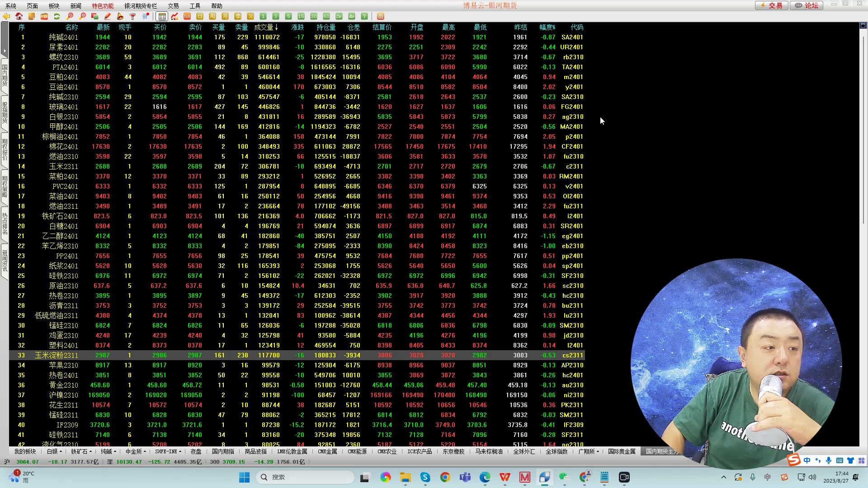868x488 pixels.
Task: Toggle the 60-minute period button
Action: [326, 16]
